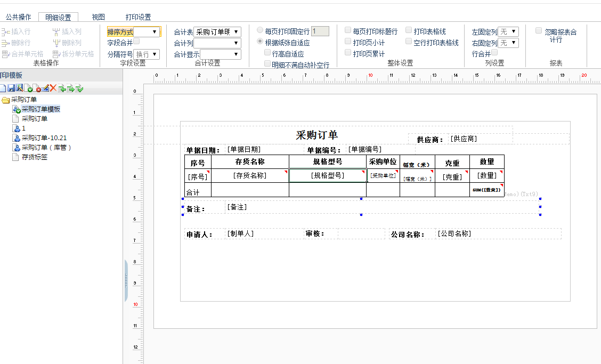This screenshot has width=601, height=364.
Task: Click the export template right-arrow icon
Action: 70,88
